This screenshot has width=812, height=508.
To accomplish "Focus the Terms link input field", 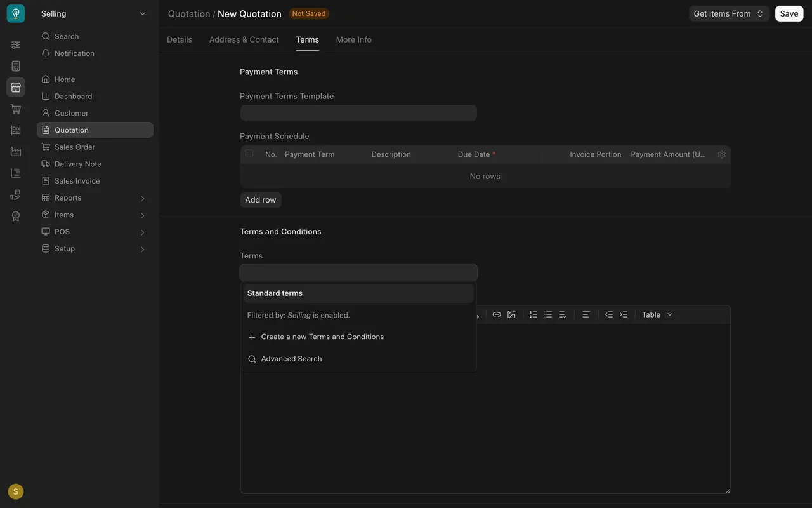I will (358, 273).
